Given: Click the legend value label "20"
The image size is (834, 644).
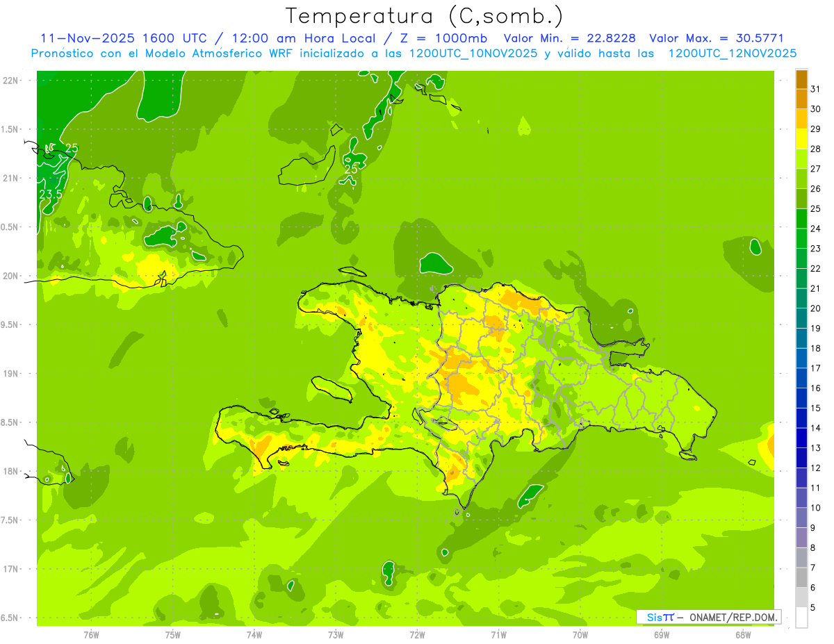Looking at the screenshot, I should (816, 308).
